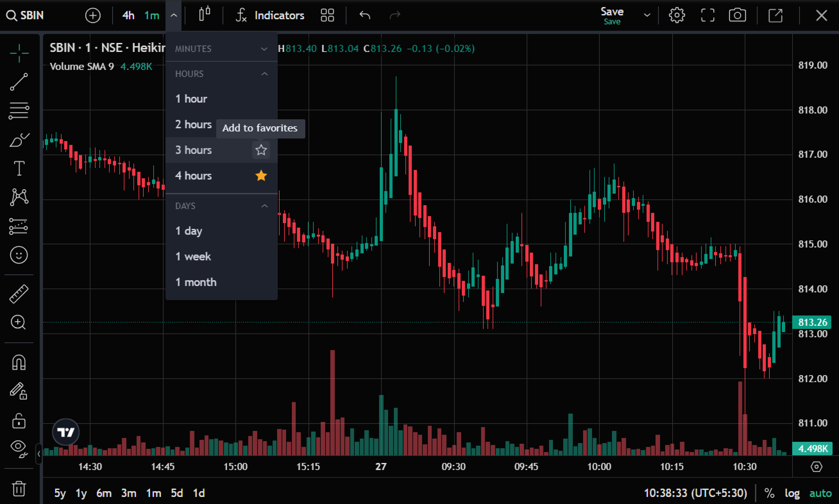
Task: Open SBIN symbol search
Action: [25, 15]
